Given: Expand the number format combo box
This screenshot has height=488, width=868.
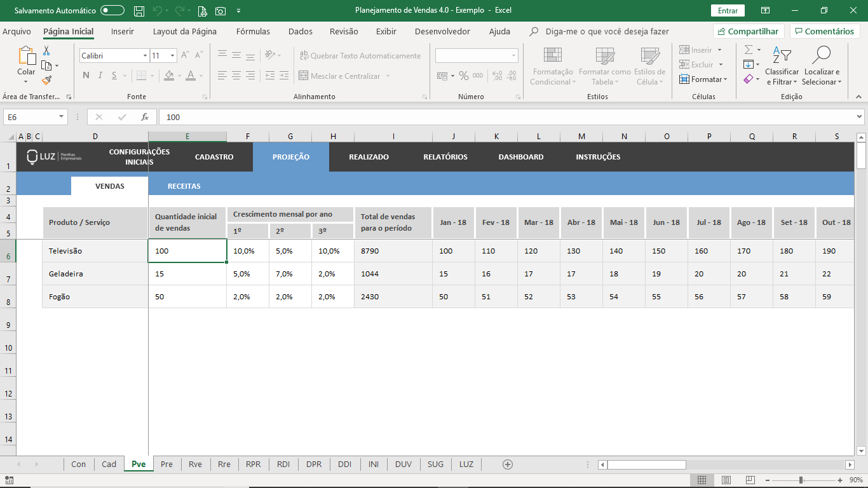Looking at the screenshot, I should 513,56.
